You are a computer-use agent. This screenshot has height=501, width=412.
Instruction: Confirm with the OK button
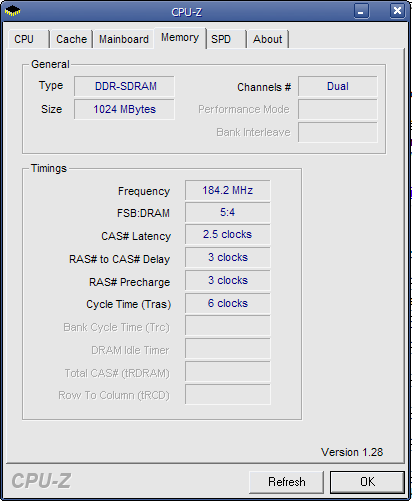point(367,482)
